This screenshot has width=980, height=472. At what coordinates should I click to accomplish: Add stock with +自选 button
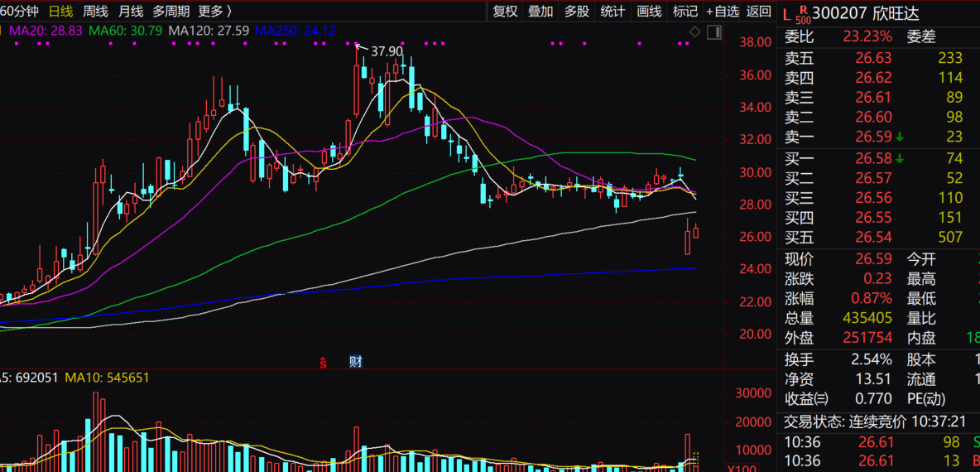(722, 11)
